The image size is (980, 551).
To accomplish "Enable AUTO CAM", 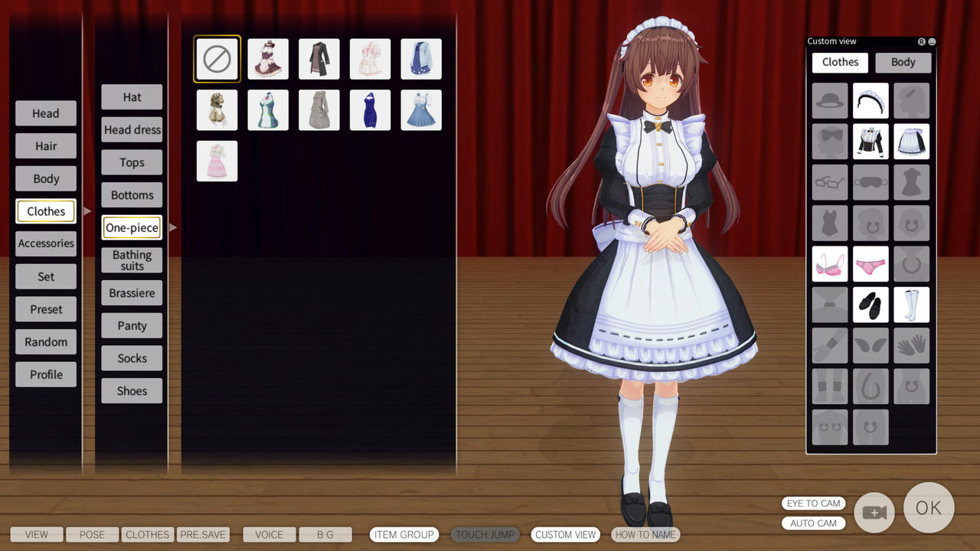I will (x=813, y=523).
